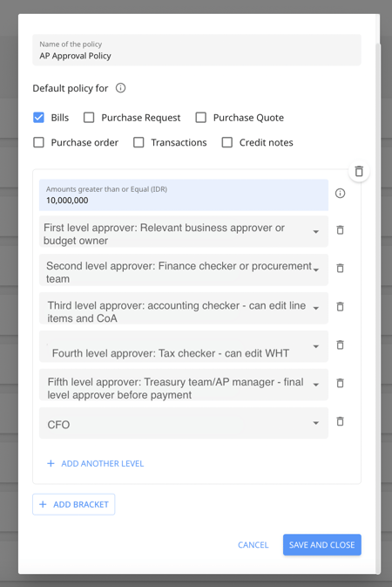Screen dimensions: 392x587
Task: Open info icon beside Default policy for
Action: [x=120, y=88]
